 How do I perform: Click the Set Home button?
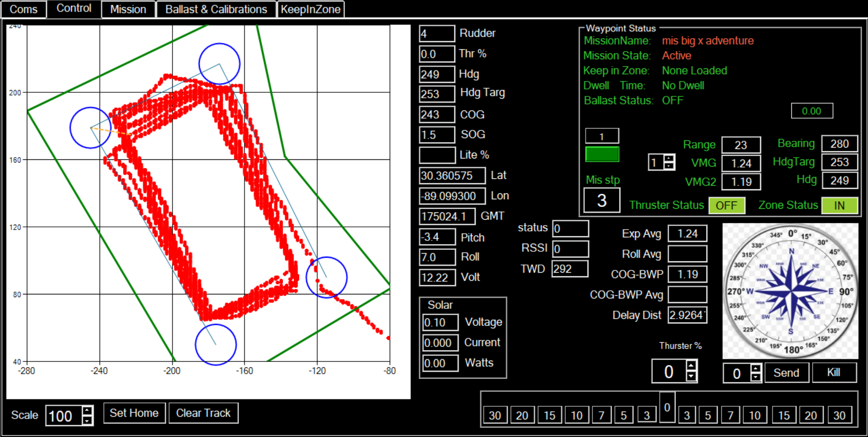tap(134, 413)
